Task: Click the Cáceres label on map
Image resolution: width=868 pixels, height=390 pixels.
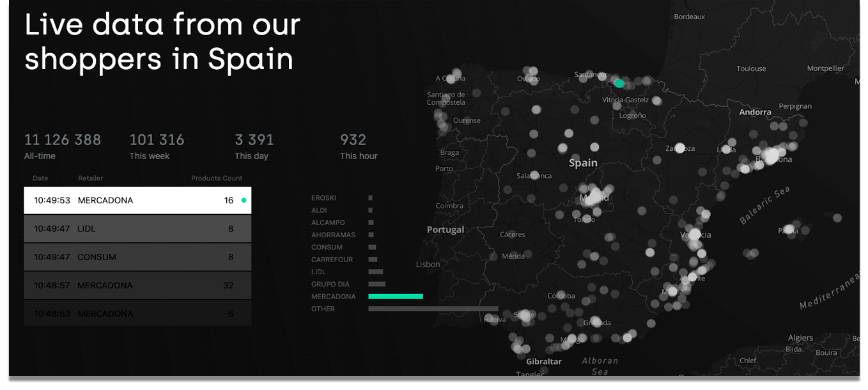Action: 512,235
